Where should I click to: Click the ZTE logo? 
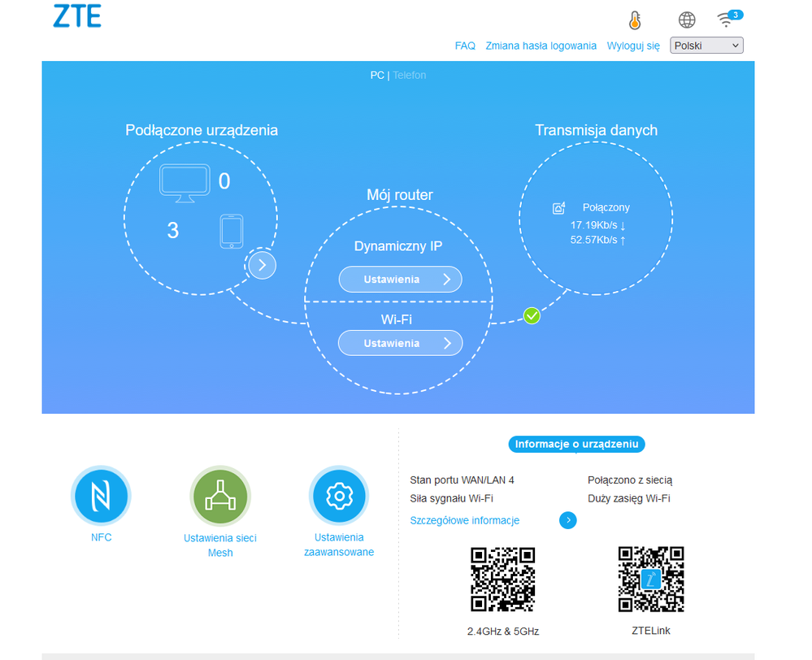pyautogui.click(x=77, y=16)
